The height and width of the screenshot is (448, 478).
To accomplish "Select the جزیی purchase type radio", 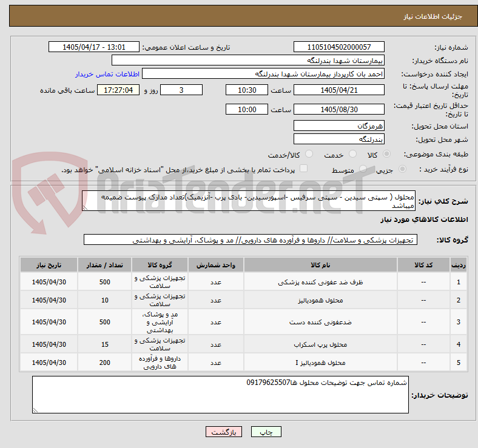I will click(402, 169).
